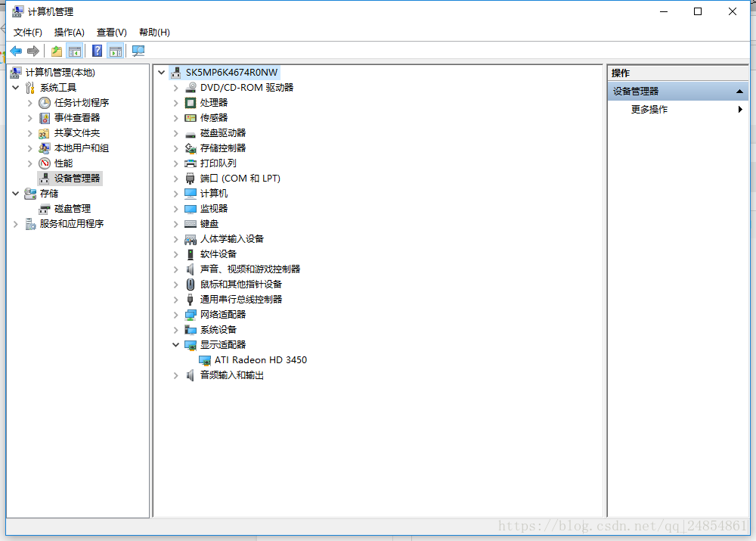This screenshot has width=756, height=541.
Task: Click the Forward arrow toolbar icon
Action: point(33,51)
